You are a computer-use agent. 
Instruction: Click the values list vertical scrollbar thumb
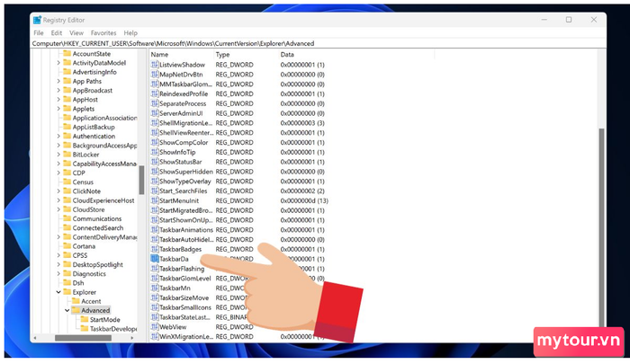(601, 228)
